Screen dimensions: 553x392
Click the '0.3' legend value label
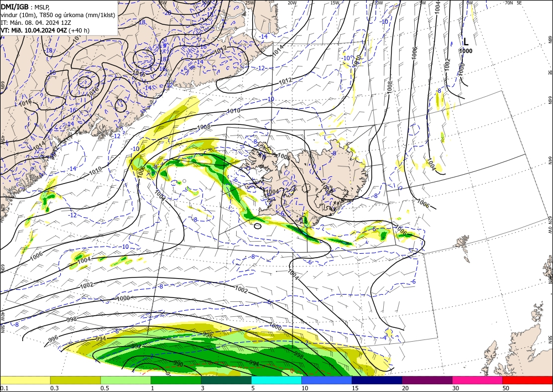pos(54,388)
